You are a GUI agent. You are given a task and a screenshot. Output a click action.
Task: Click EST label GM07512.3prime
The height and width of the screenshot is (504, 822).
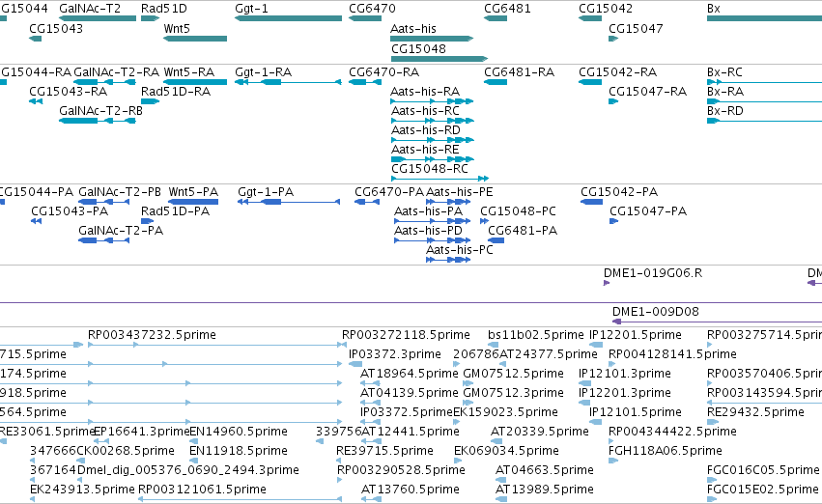point(514,394)
